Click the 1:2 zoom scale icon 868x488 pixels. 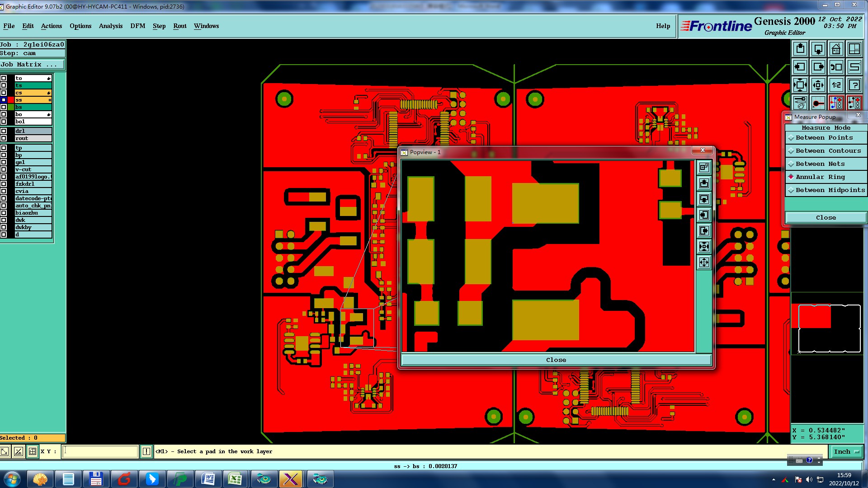click(836, 85)
